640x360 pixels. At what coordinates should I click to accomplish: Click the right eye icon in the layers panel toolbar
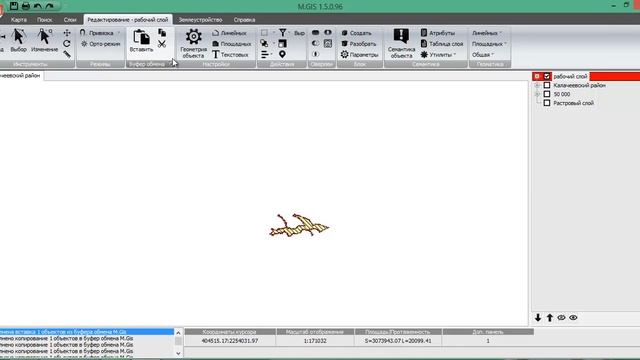click(573, 318)
